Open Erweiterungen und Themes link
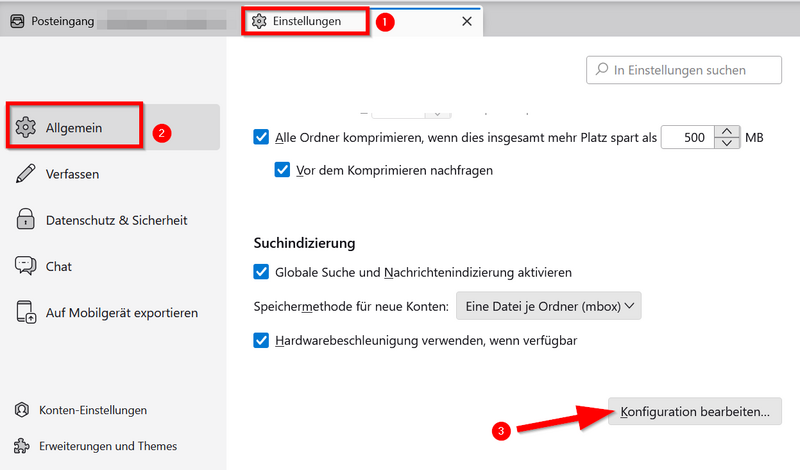 click(x=108, y=446)
